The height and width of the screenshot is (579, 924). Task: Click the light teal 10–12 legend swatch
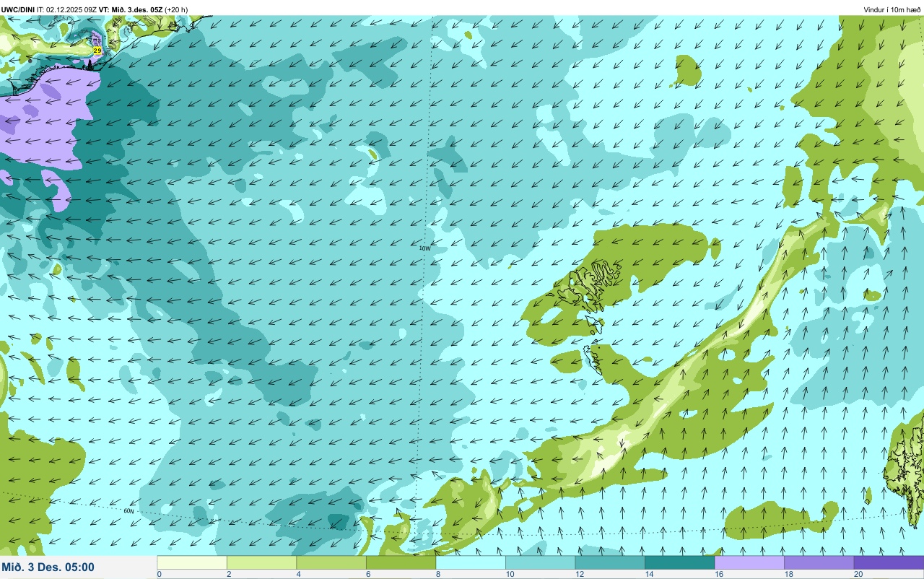pyautogui.click(x=540, y=562)
